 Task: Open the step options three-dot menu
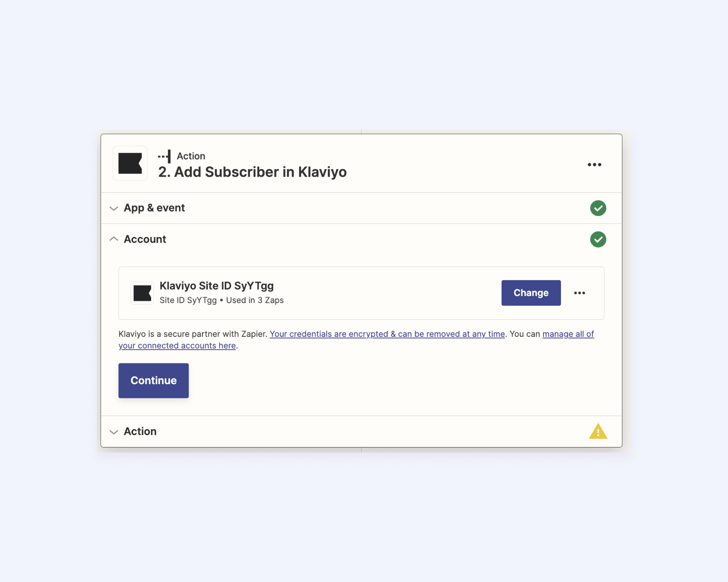coord(594,165)
